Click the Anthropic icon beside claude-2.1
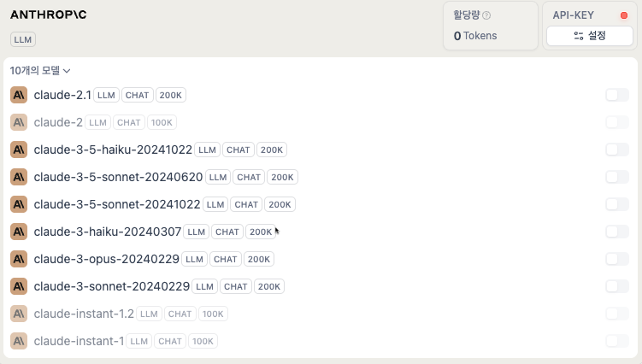 tap(19, 95)
